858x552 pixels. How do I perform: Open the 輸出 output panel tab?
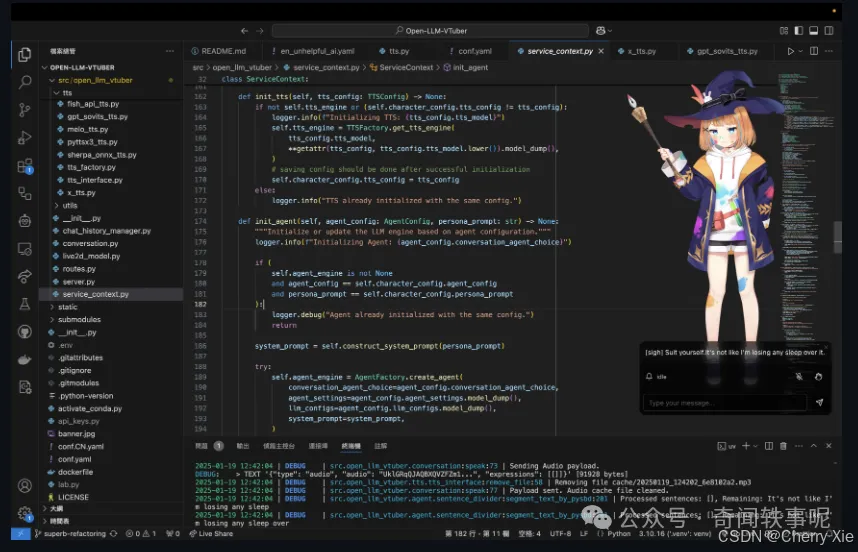point(242,446)
